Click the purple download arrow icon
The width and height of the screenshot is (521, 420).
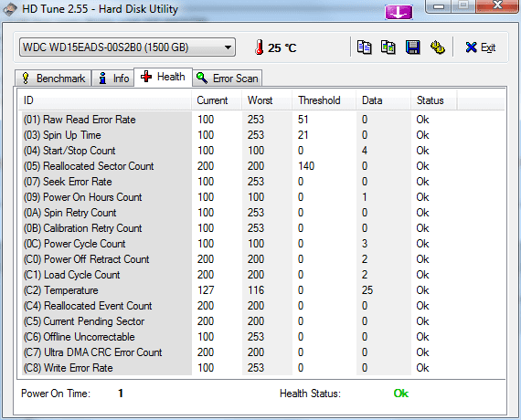click(399, 12)
